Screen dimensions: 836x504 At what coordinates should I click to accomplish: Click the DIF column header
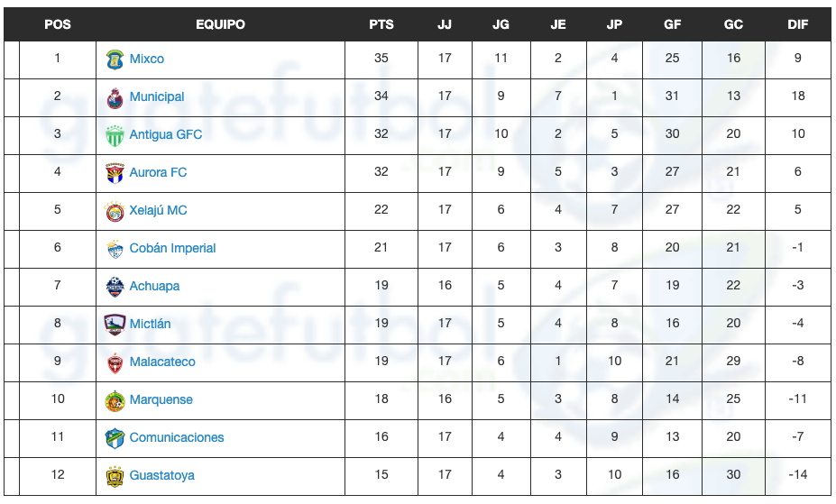pos(798,24)
